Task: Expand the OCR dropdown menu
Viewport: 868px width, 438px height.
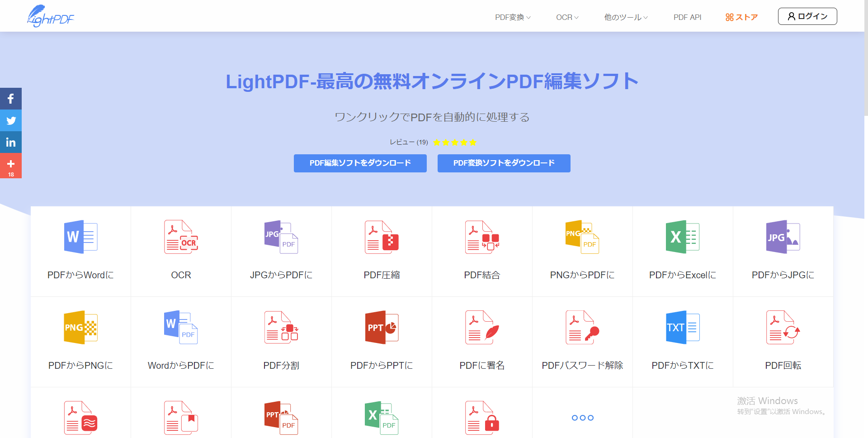Action: pos(567,17)
